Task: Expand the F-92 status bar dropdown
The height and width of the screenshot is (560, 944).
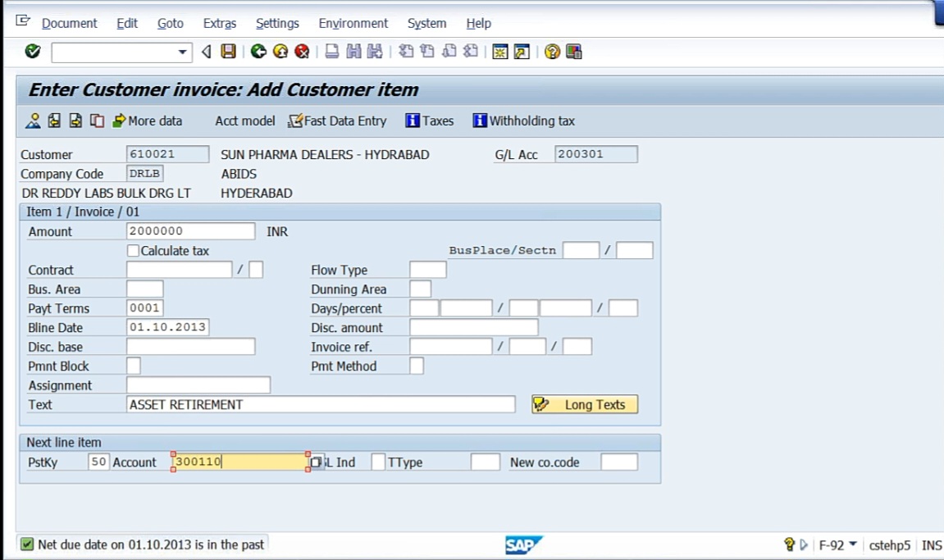Action: pyautogui.click(x=852, y=544)
